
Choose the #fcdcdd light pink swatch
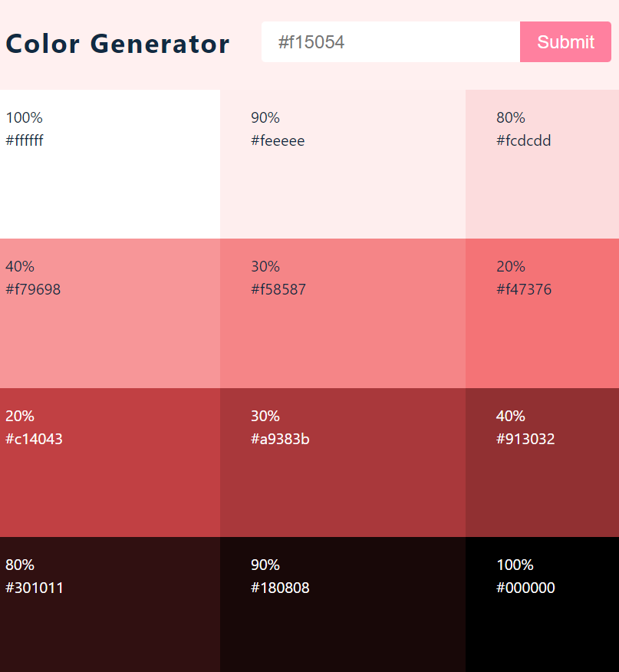click(542, 184)
